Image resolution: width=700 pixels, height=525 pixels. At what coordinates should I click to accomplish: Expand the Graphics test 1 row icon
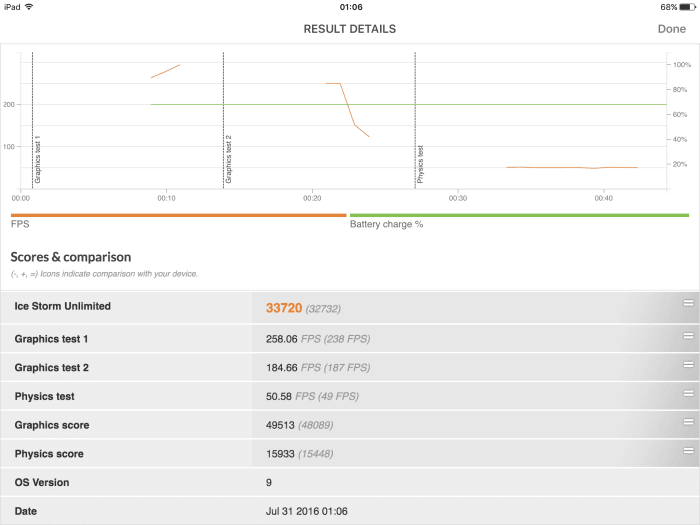point(688,336)
